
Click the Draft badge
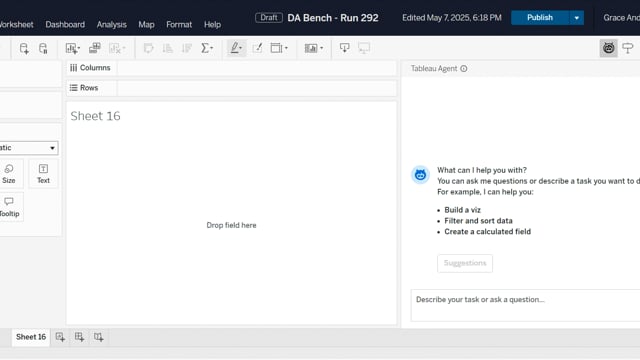(269, 18)
